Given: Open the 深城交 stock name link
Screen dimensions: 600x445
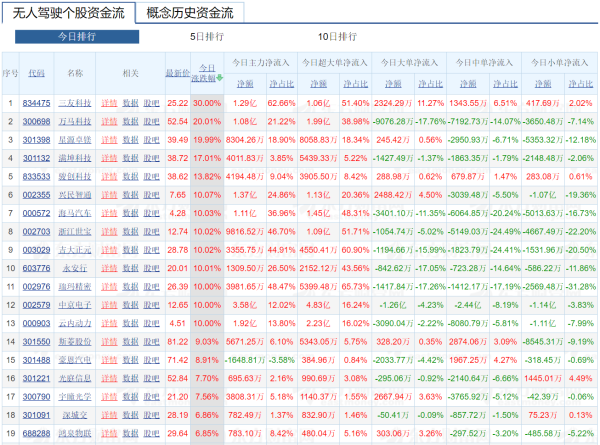Looking at the screenshot, I should coord(75,415).
